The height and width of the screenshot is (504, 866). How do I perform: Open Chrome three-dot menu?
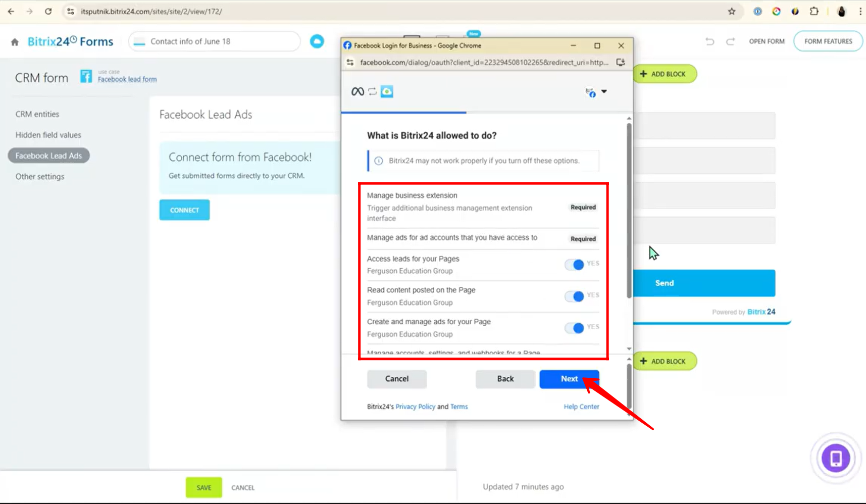coord(860,11)
